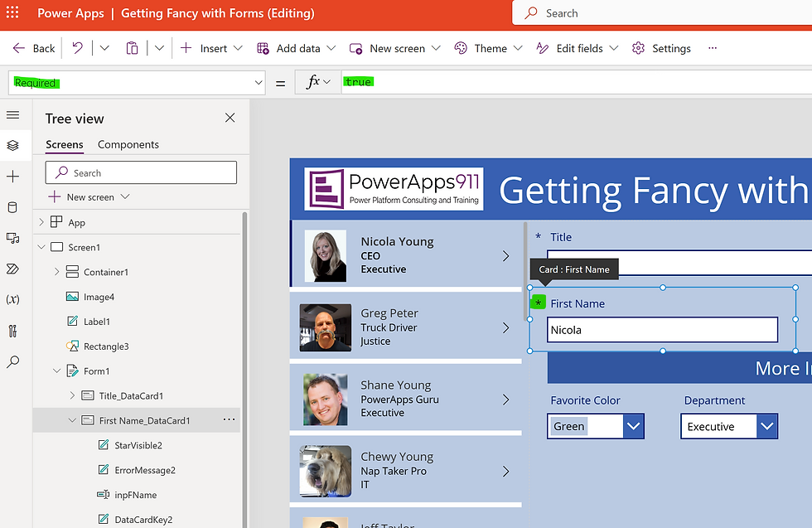Click the Power Apps title link
Screen dimensions: 812x528
point(70,13)
